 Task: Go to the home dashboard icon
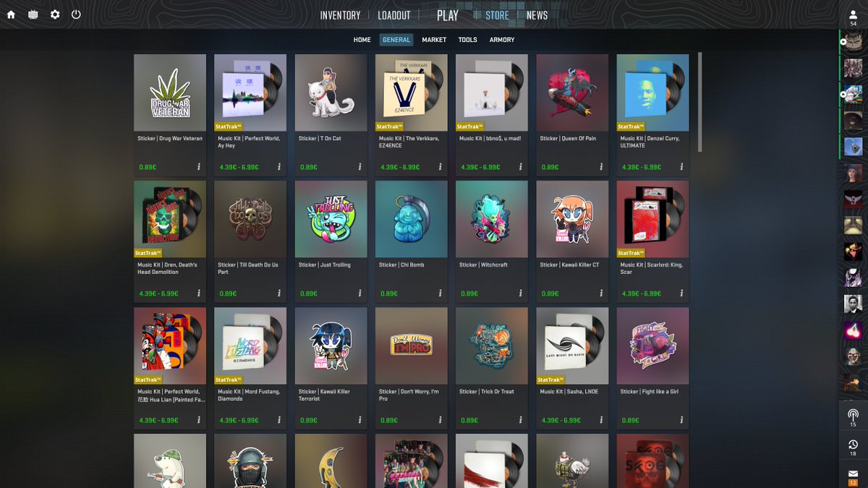point(11,14)
